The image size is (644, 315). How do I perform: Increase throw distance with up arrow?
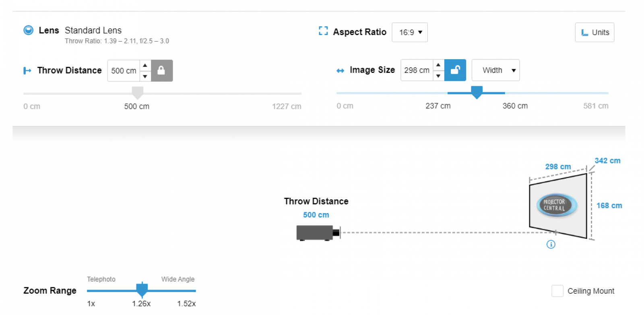pyautogui.click(x=145, y=66)
